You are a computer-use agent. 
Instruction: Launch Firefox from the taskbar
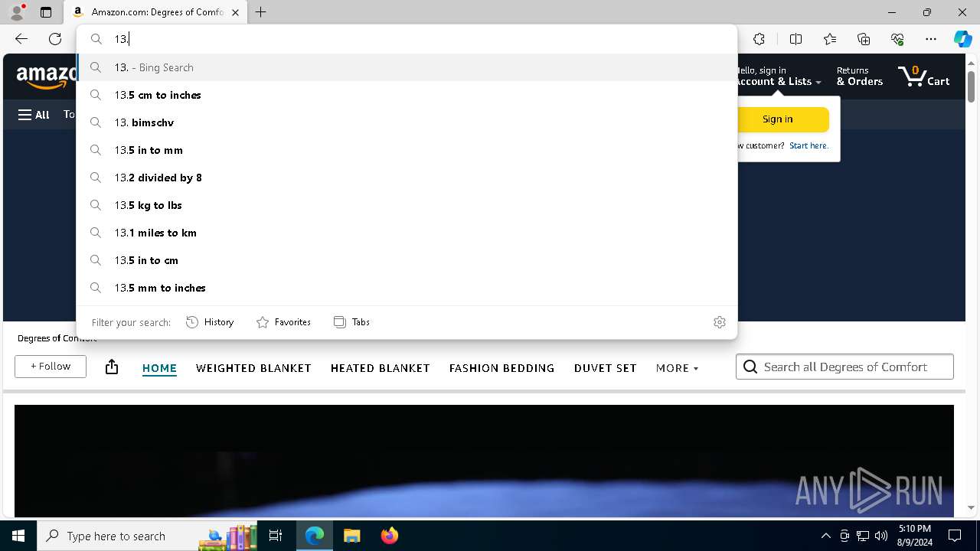pyautogui.click(x=389, y=536)
